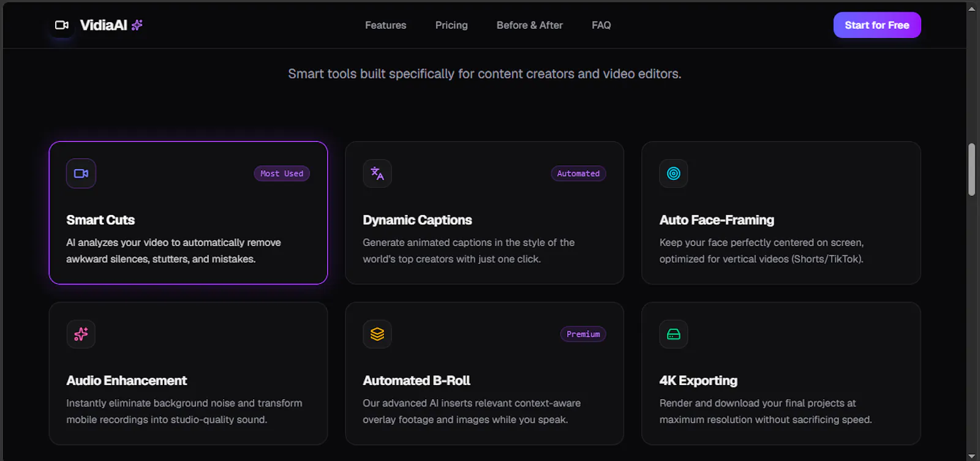Click the 'Generate animated captions' description
This screenshot has width=980, height=461.
pyautogui.click(x=469, y=251)
